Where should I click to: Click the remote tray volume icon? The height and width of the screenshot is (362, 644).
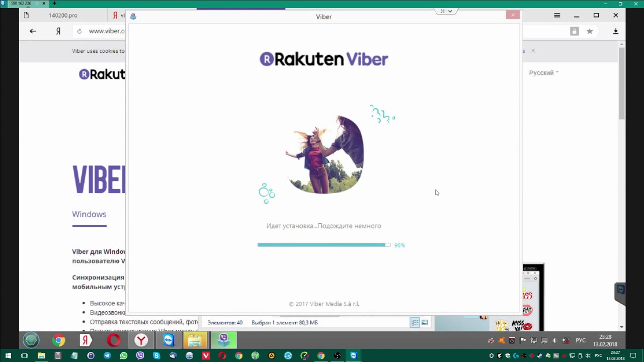click(x=555, y=340)
